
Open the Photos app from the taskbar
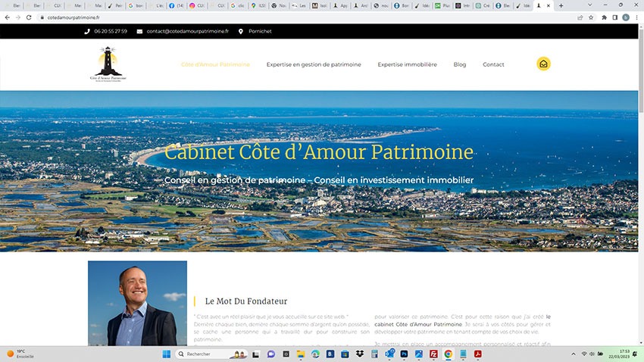419,354
